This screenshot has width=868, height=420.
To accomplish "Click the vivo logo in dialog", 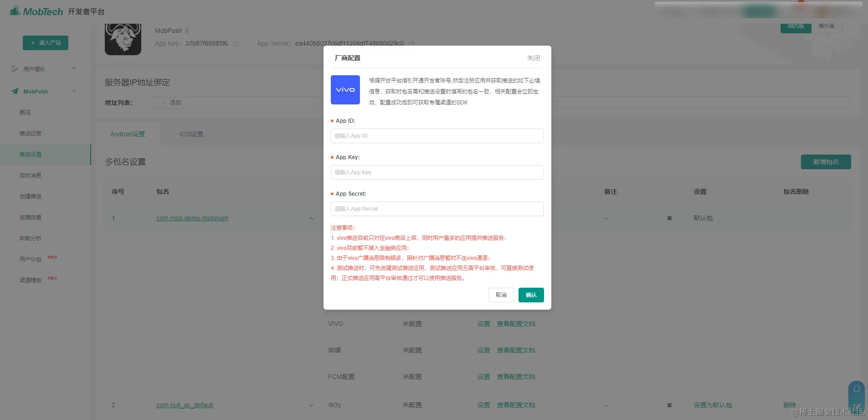I will [x=345, y=90].
